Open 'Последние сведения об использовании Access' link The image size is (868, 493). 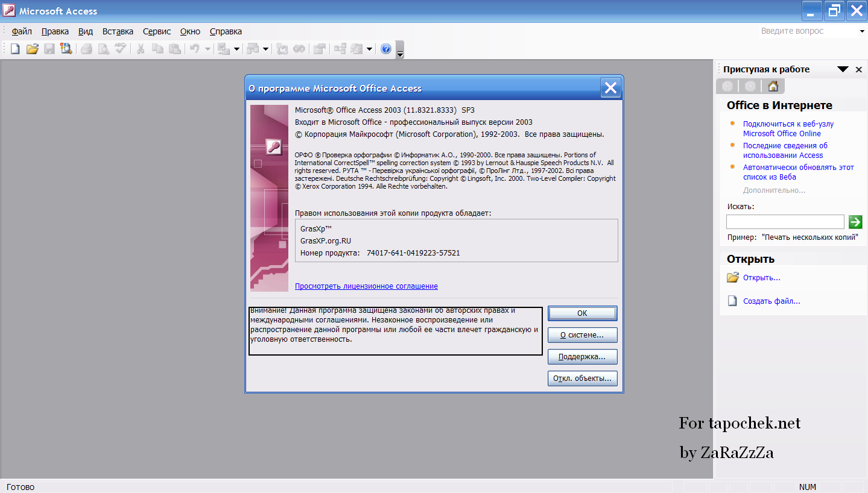click(785, 151)
